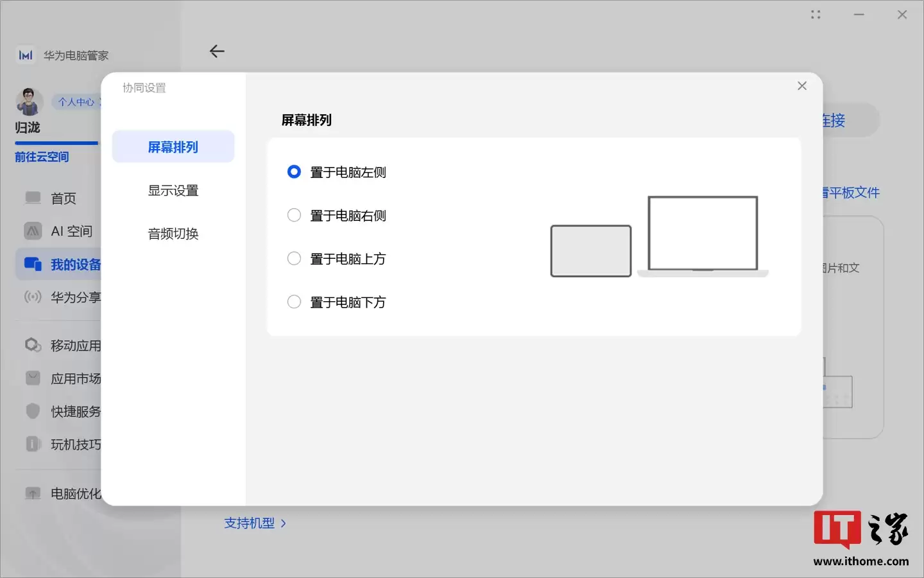Click the 华为电脑管家 logo icon
Image resolution: width=924 pixels, height=578 pixels.
click(x=24, y=55)
